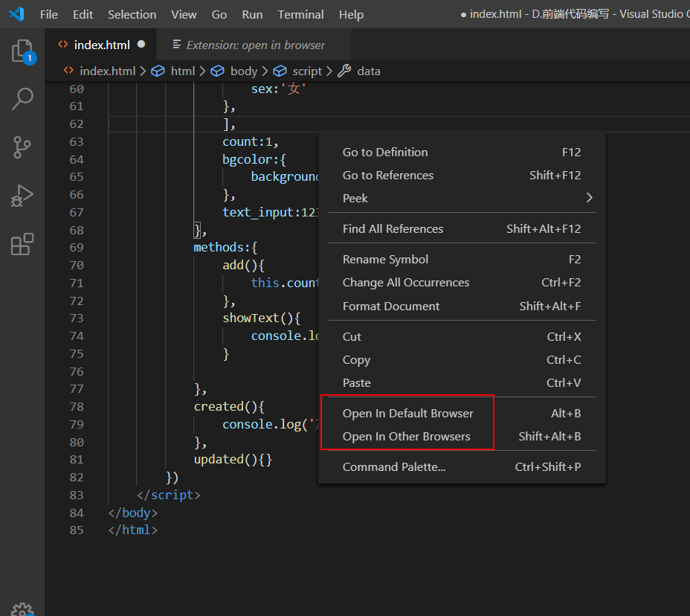Switch to the index.html tab
The image size is (690, 616).
[100, 45]
